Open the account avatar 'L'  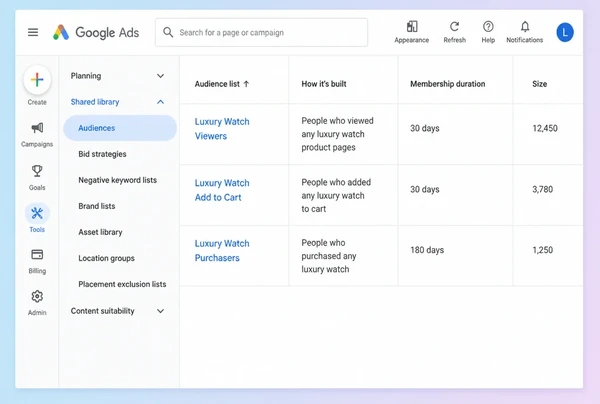tap(565, 33)
